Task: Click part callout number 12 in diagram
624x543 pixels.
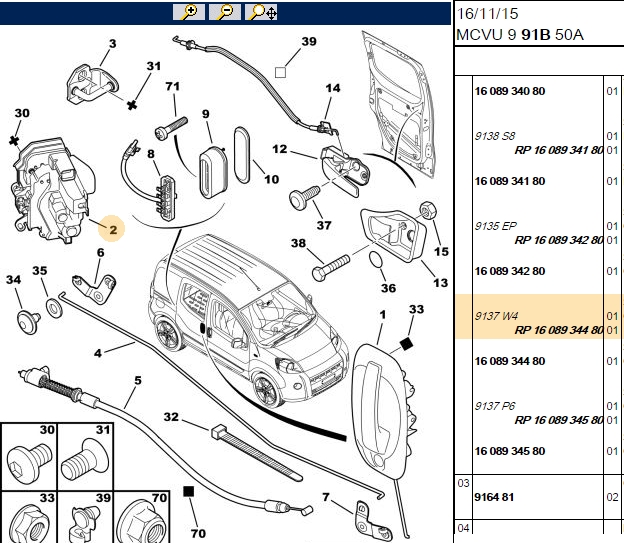Action: point(279,149)
